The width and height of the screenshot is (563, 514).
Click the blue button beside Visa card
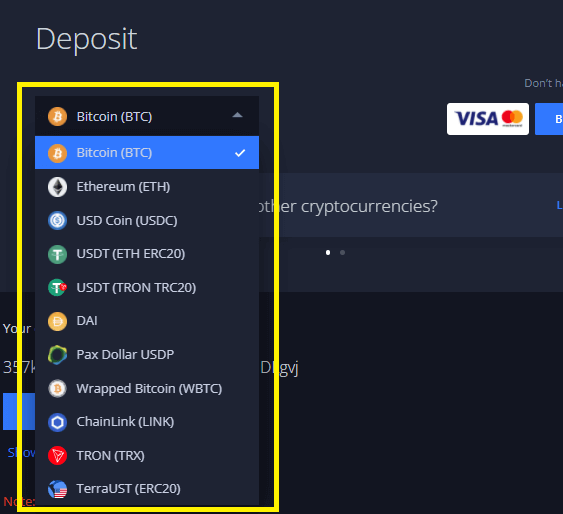(x=549, y=119)
